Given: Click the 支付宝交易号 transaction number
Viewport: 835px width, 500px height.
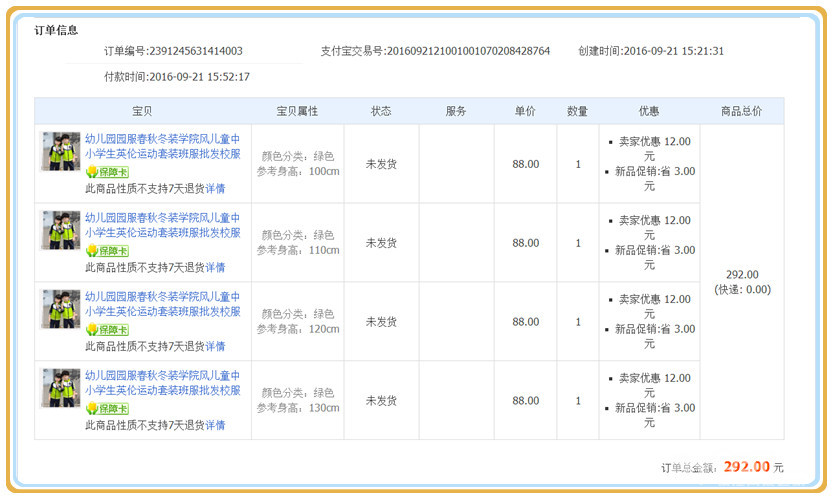Looking at the screenshot, I should (x=468, y=51).
